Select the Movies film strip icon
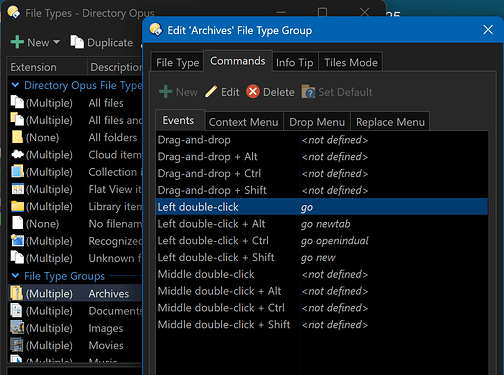 click(17, 345)
